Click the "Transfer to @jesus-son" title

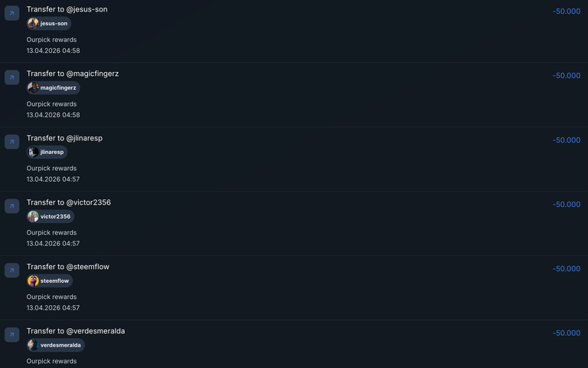pos(67,9)
